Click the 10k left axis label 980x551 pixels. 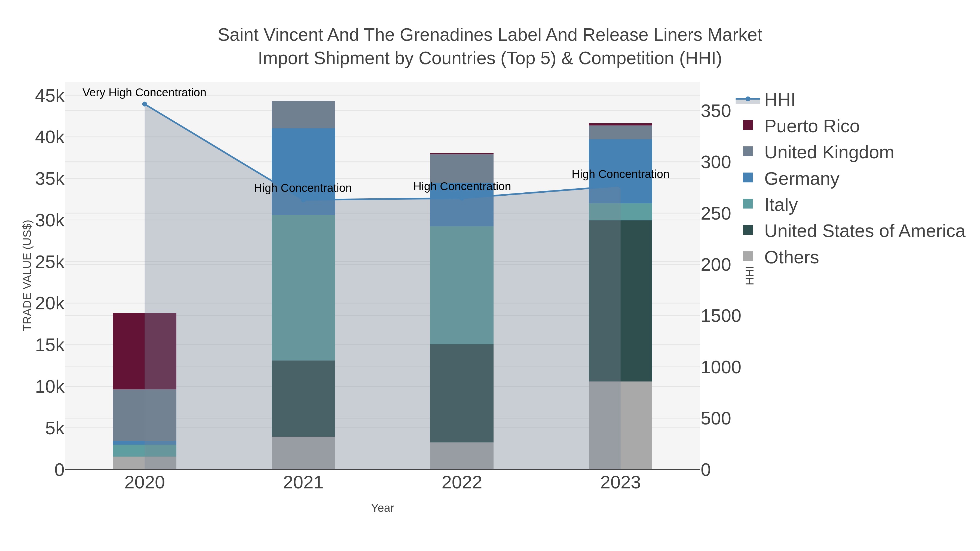[50, 387]
